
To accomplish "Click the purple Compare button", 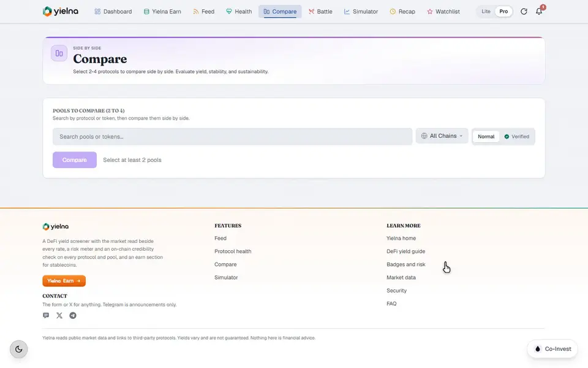I will [75, 160].
